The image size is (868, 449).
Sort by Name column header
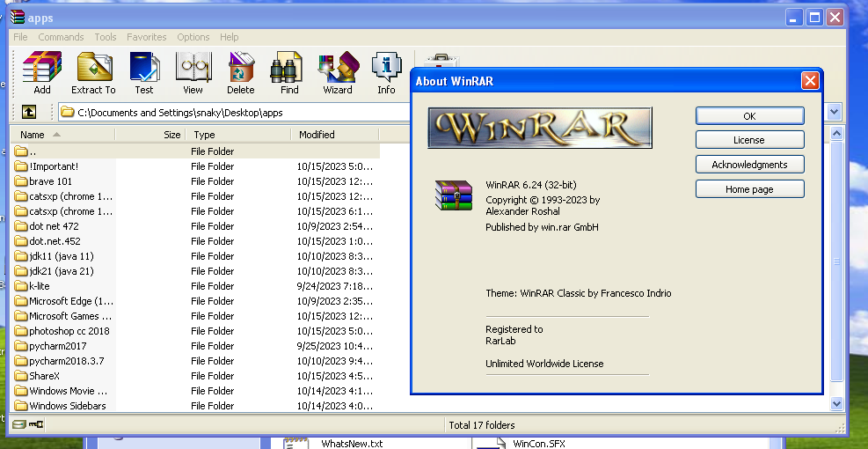pos(62,135)
